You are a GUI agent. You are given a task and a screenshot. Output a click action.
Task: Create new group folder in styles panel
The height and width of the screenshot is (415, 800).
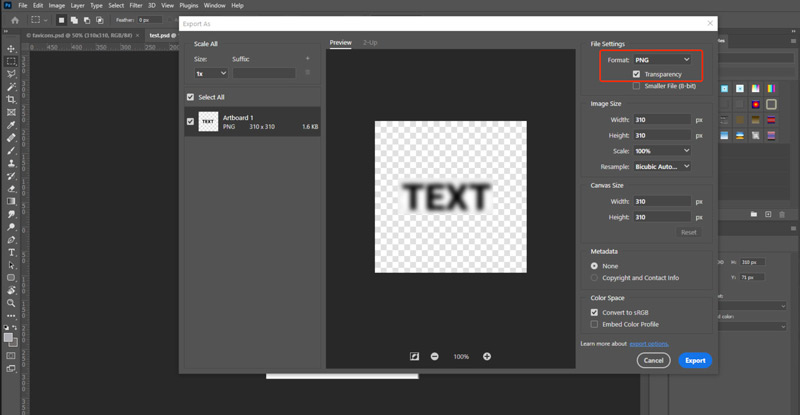click(x=754, y=214)
